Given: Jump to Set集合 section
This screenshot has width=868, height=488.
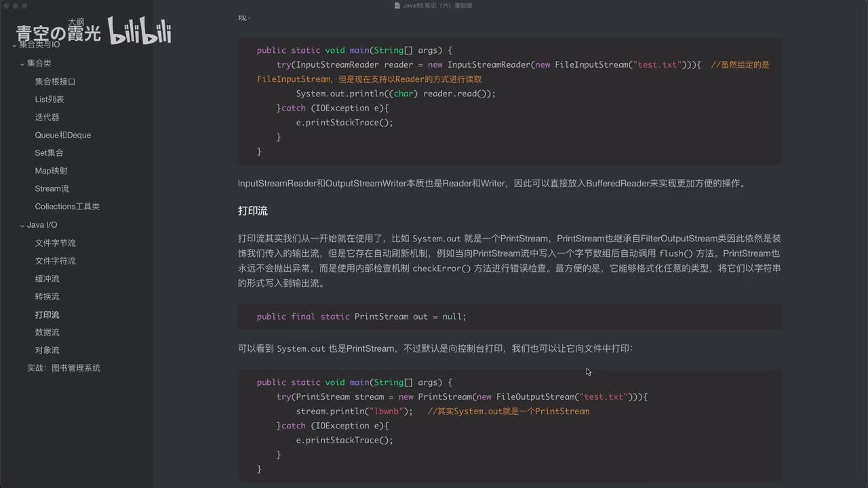Looking at the screenshot, I should point(50,152).
